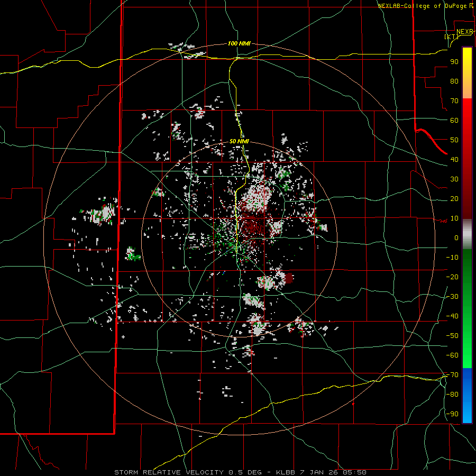Select the -30 value on the velocity scale
Viewport: 476px width, 476px height.
pos(452,297)
